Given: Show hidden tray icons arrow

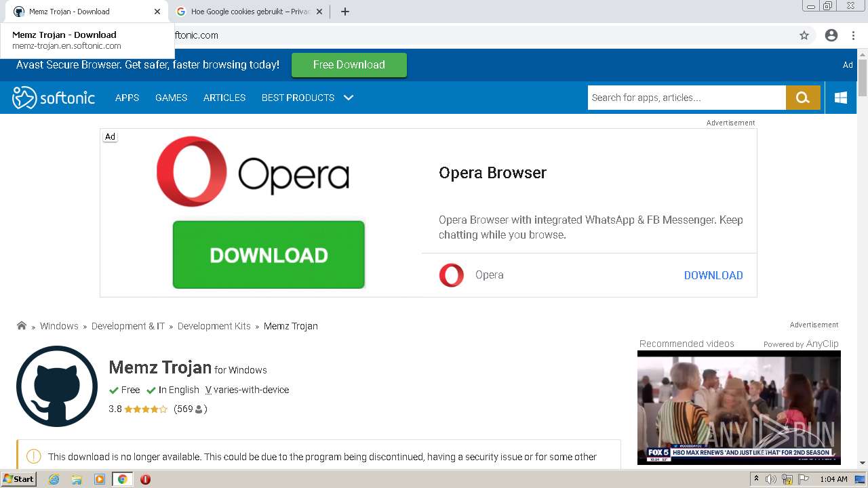Looking at the screenshot, I should [x=756, y=479].
